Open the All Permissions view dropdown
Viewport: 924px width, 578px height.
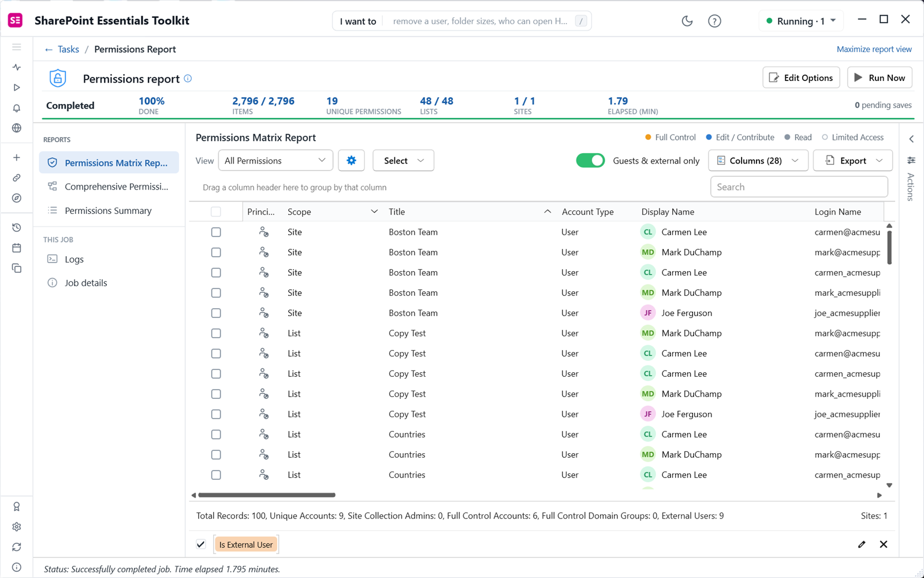click(x=275, y=161)
